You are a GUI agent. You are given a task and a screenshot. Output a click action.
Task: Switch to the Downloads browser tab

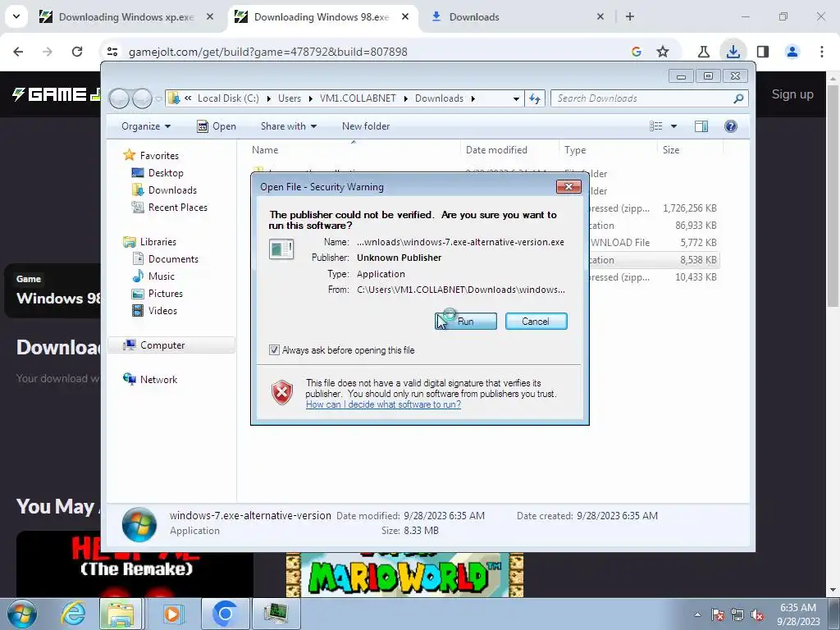(474, 17)
